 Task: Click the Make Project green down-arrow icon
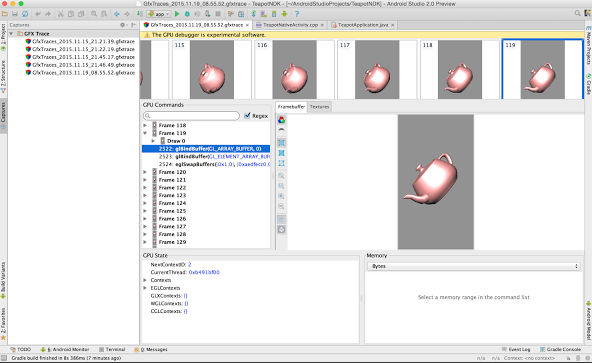(x=139, y=14)
